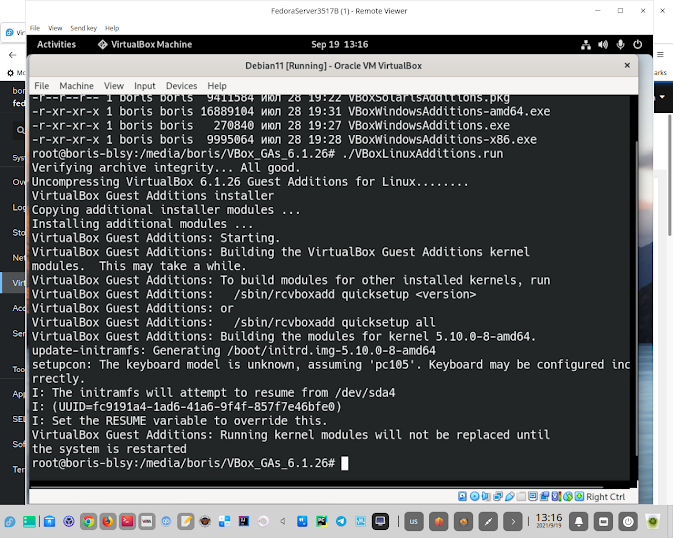Image resolution: width=673 pixels, height=538 pixels.
Task: Click the optical disk indicator in VirtualBox status bar
Action: pyautogui.click(x=474, y=496)
